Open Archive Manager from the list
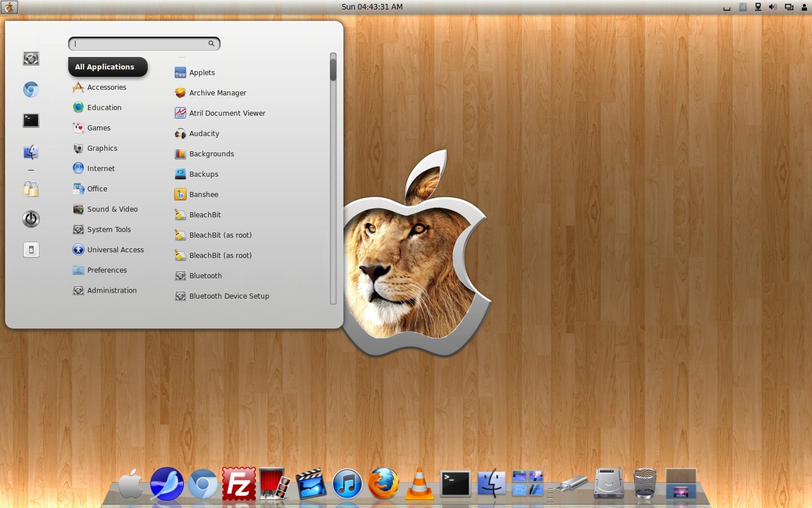 point(218,93)
